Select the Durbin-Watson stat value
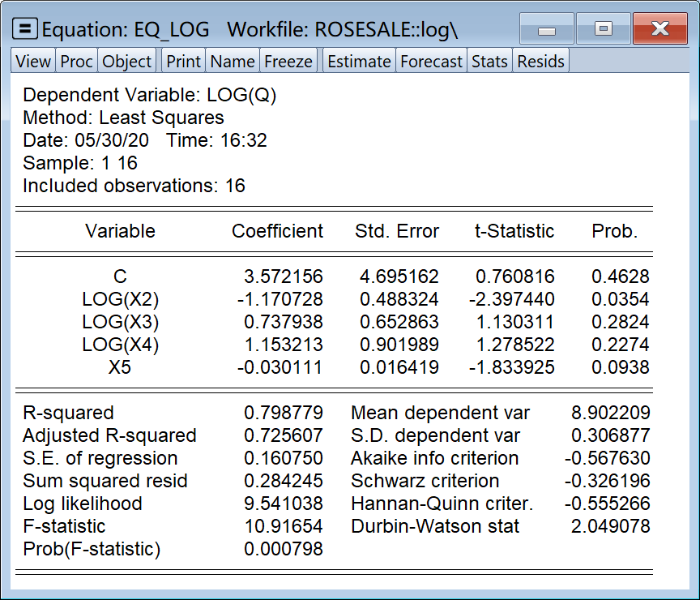700x600 pixels. point(612,526)
